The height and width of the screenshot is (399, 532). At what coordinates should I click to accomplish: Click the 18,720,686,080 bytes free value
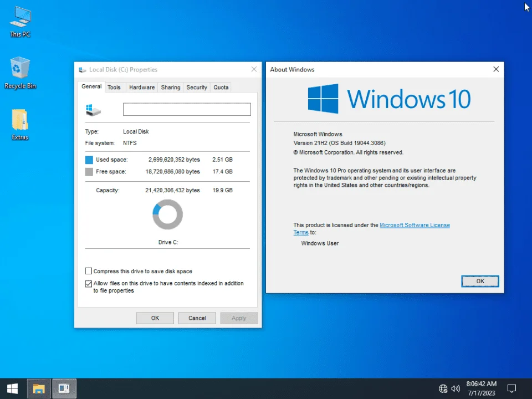[x=173, y=171]
